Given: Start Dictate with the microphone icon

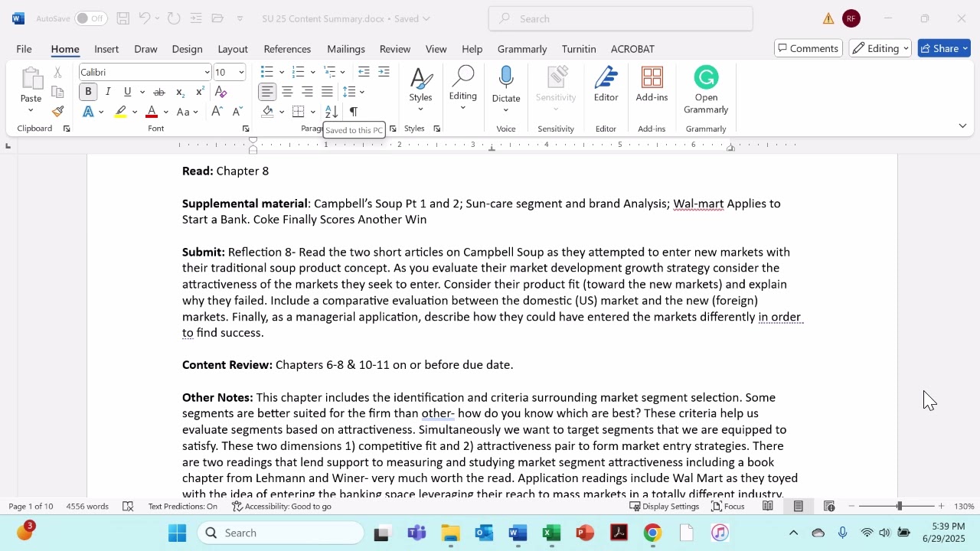Looking at the screenshot, I should pos(506,78).
